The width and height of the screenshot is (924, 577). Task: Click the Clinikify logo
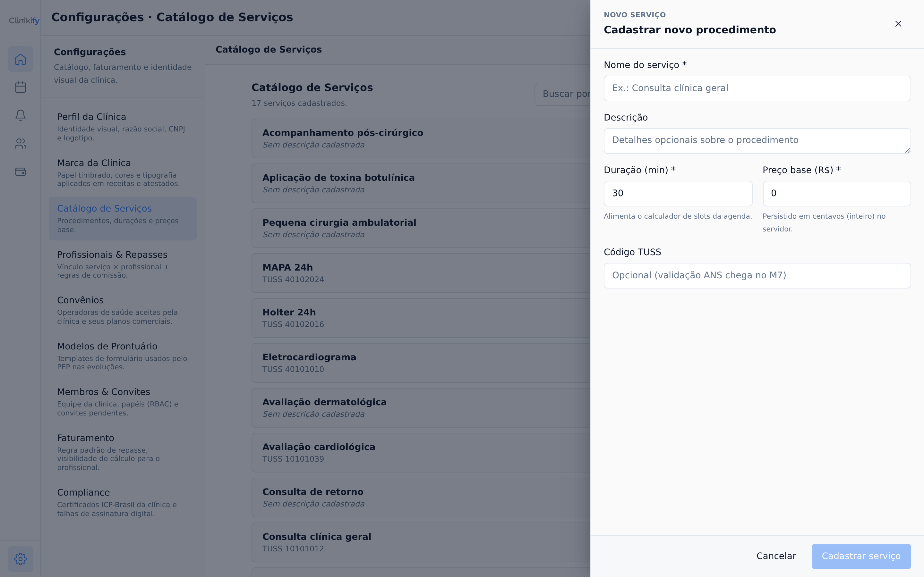coord(24,21)
